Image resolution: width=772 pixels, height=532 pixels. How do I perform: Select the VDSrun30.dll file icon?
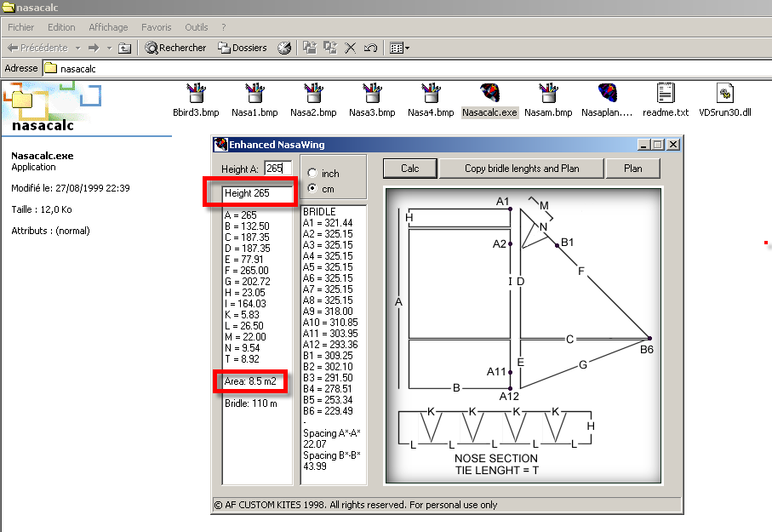[724, 93]
